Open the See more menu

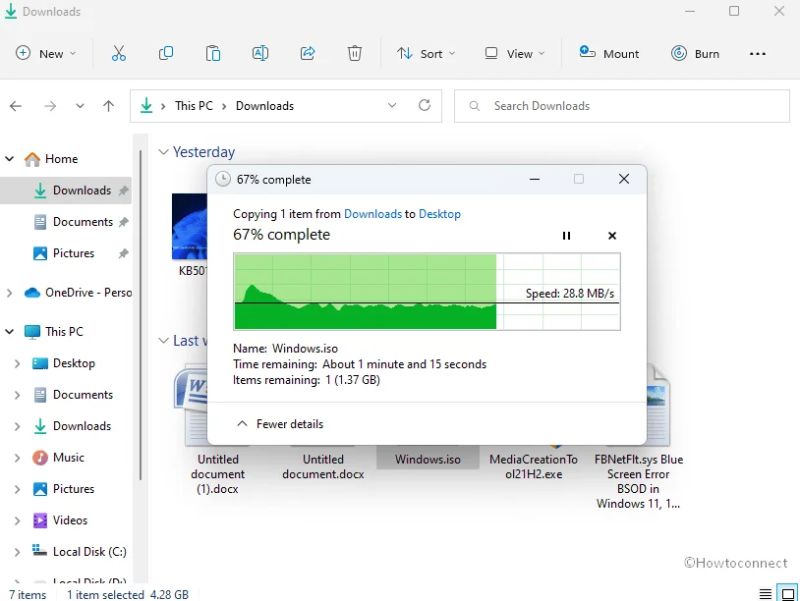(x=757, y=53)
